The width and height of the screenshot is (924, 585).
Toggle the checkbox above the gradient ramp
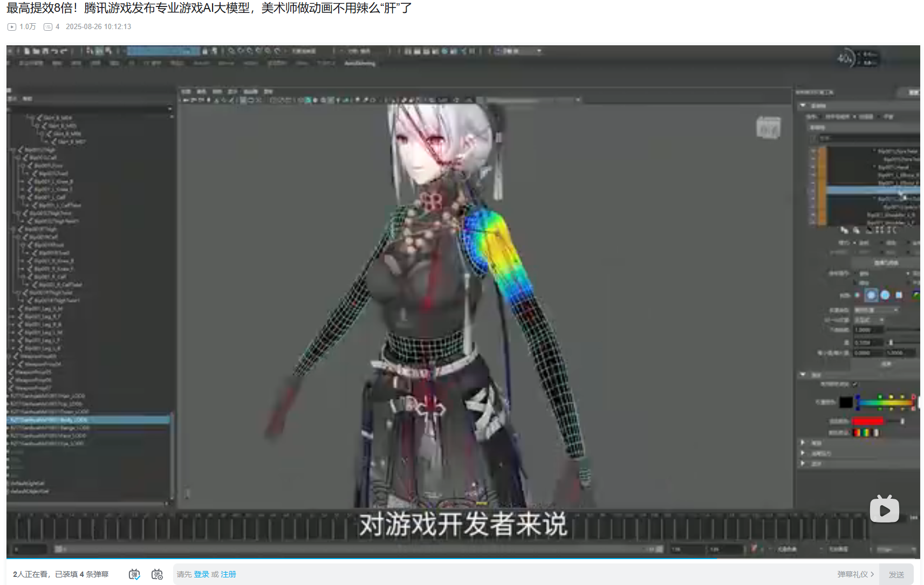click(855, 384)
